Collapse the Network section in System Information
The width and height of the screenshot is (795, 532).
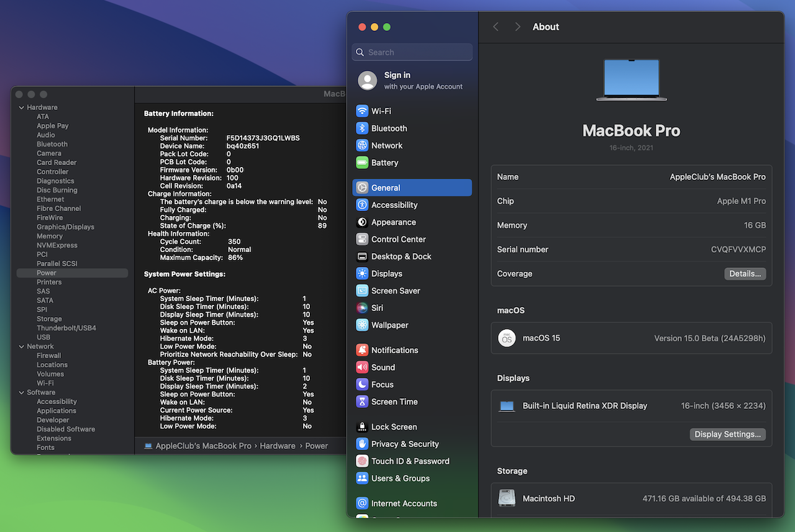[x=21, y=346]
